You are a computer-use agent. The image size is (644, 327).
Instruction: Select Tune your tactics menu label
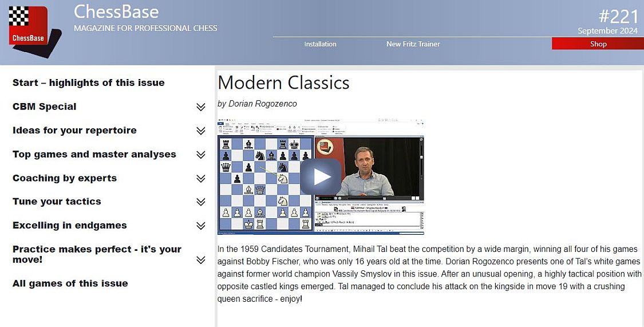(x=57, y=202)
